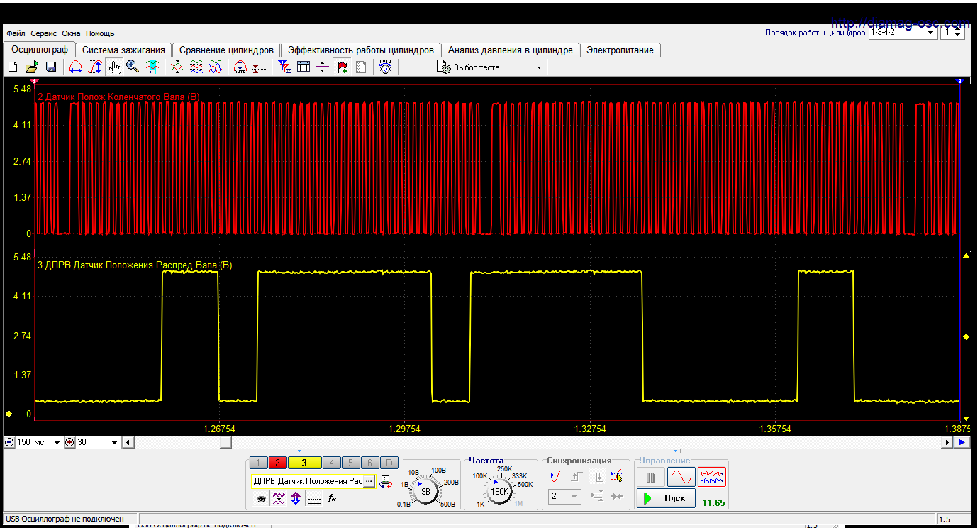The height and width of the screenshot is (528, 980).
Task: Open the notes sheet toolbar icon
Action: (x=361, y=67)
